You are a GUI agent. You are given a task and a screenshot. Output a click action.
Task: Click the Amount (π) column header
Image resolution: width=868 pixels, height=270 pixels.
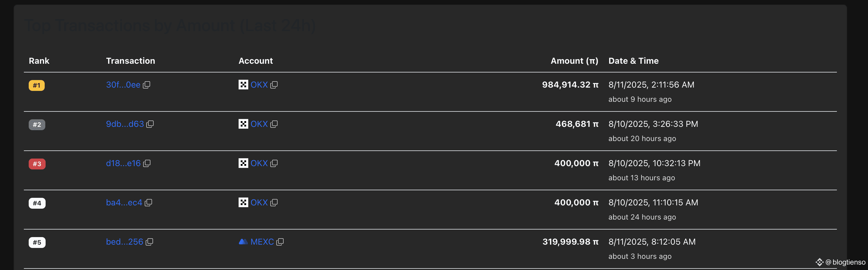[x=574, y=61]
